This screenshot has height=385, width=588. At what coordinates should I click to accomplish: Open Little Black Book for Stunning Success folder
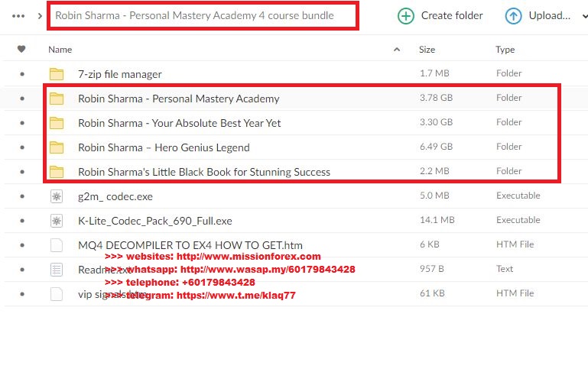point(204,172)
